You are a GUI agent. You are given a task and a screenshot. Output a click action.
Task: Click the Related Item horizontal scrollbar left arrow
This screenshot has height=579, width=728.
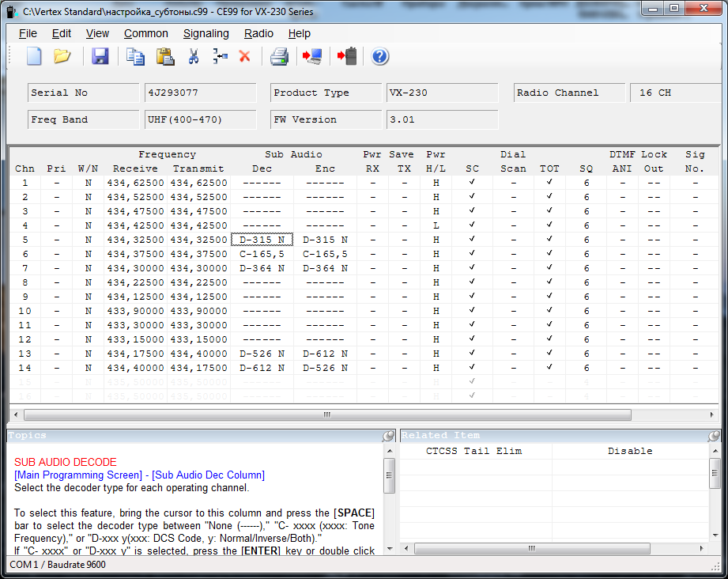coord(406,548)
